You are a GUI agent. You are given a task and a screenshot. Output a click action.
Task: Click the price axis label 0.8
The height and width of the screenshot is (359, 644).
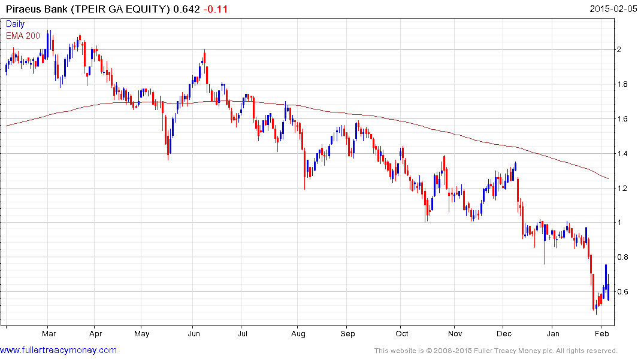pyautogui.click(x=622, y=257)
